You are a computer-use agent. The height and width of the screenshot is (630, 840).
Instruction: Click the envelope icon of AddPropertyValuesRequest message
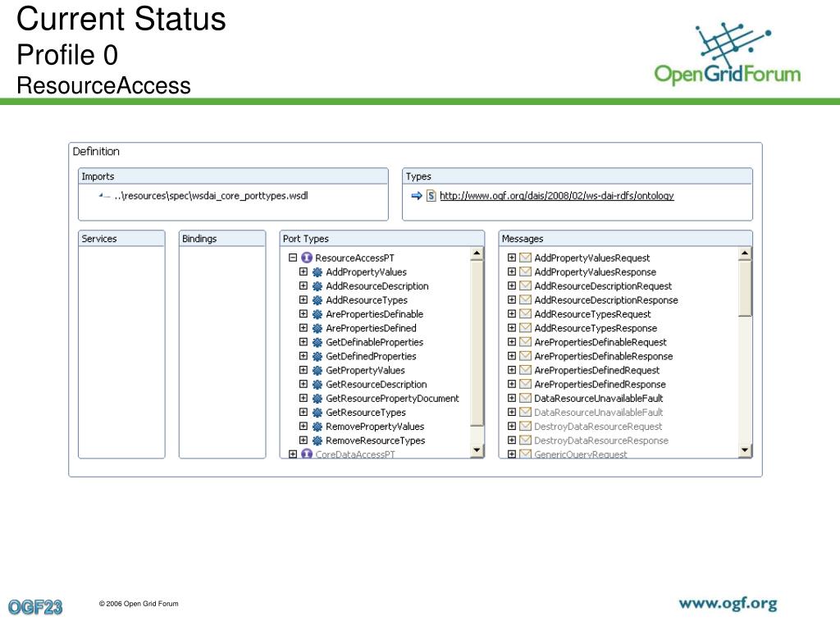(x=526, y=258)
